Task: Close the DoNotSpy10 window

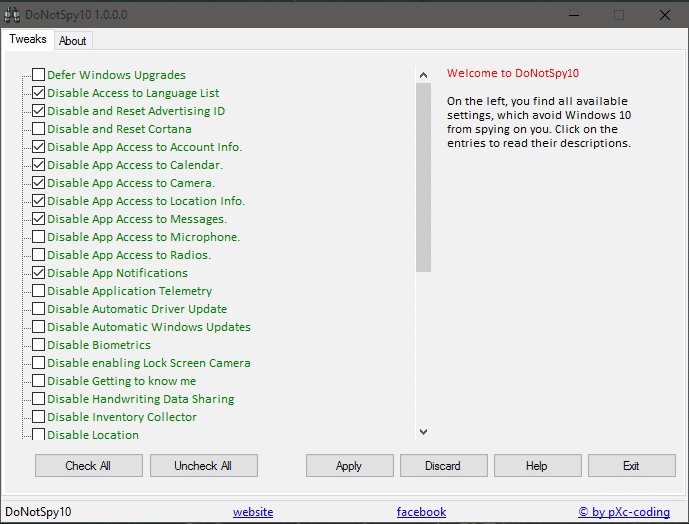Action: [x=665, y=15]
